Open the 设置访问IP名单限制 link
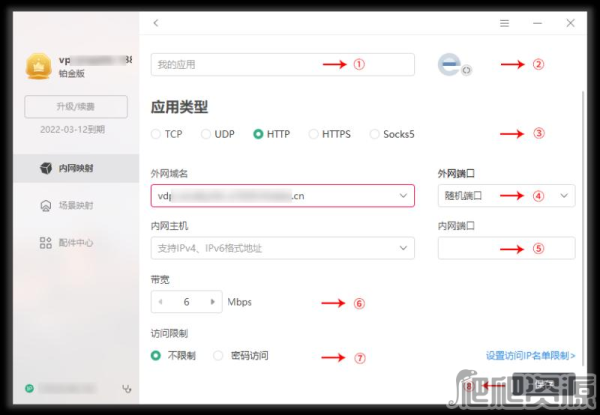Viewport: 600px width, 415px height. (x=530, y=355)
